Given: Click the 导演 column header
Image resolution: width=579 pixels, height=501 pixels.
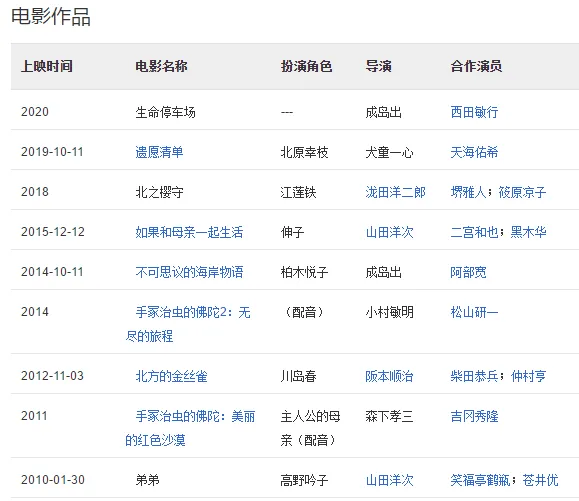Looking at the screenshot, I should coord(378,66).
